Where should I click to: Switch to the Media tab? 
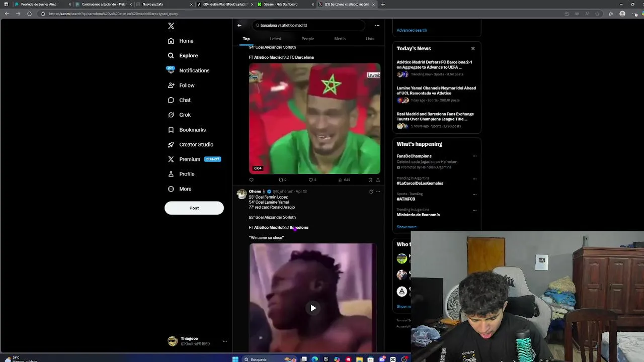340,39
